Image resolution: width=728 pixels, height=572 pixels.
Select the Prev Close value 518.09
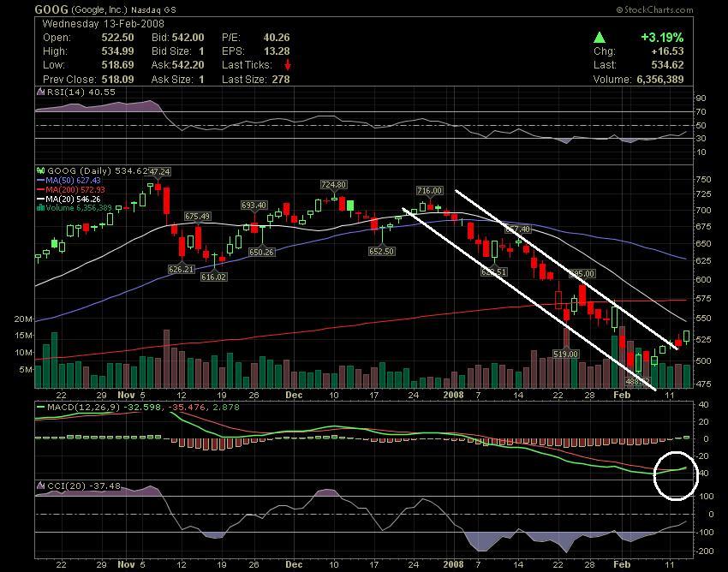pyautogui.click(x=117, y=80)
